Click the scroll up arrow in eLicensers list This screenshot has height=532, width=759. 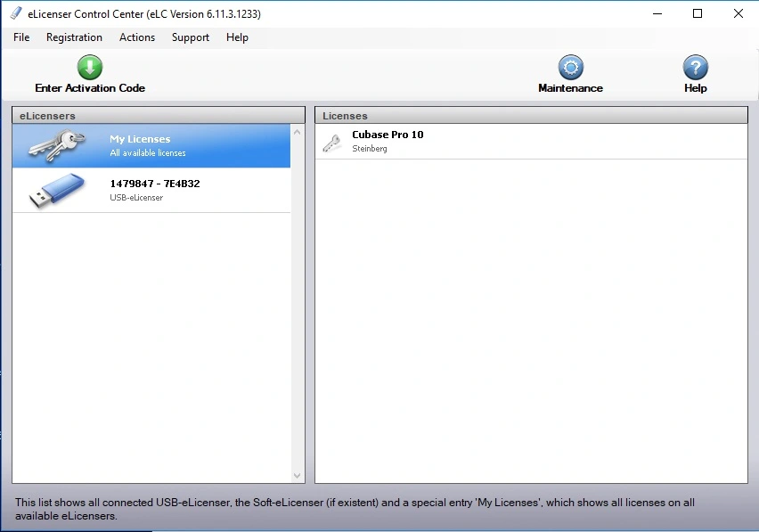(x=298, y=131)
